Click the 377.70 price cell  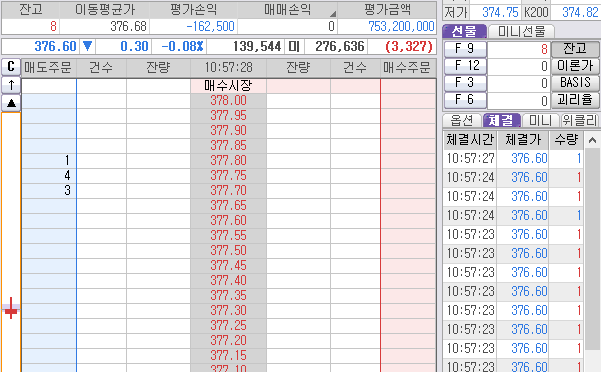(228, 190)
